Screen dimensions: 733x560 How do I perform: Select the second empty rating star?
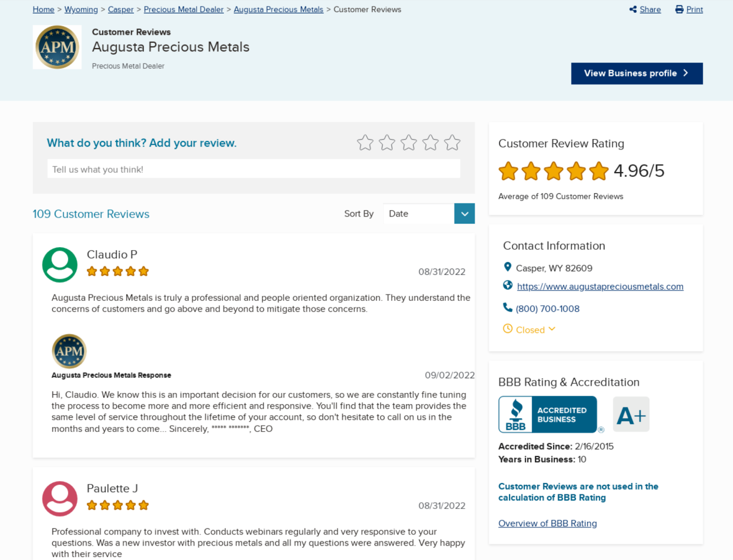tap(387, 142)
